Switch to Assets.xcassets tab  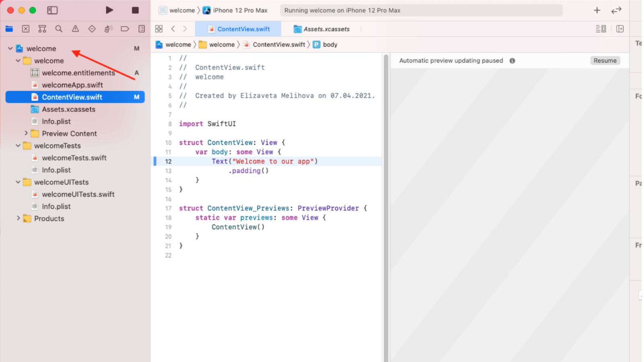coord(322,29)
